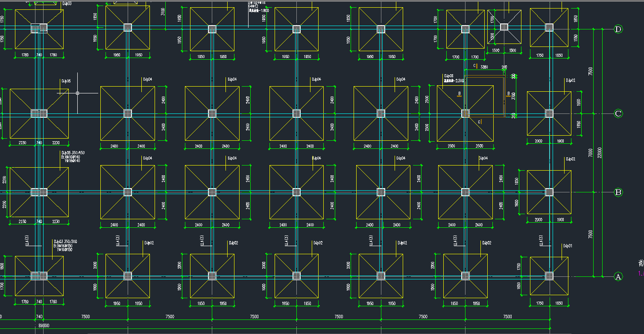Select the DJp01 footing label
Screen dimensions: 644x334
(x=568, y=246)
